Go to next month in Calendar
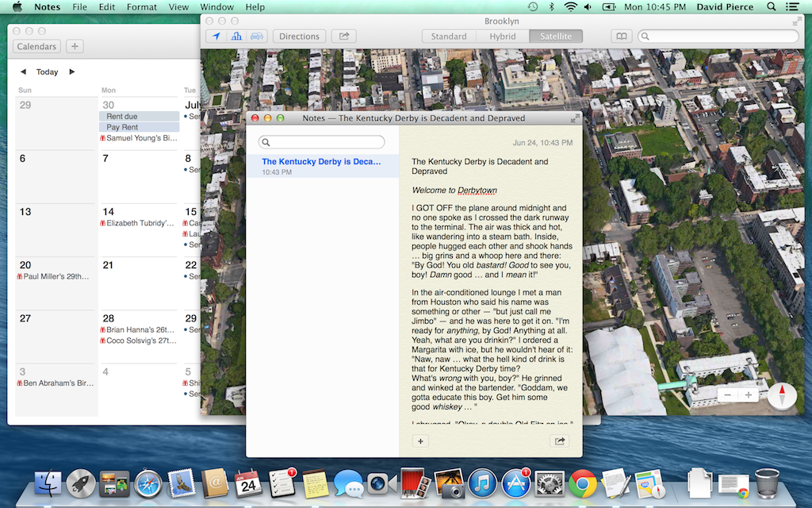The width and height of the screenshot is (812, 508). pos(72,71)
